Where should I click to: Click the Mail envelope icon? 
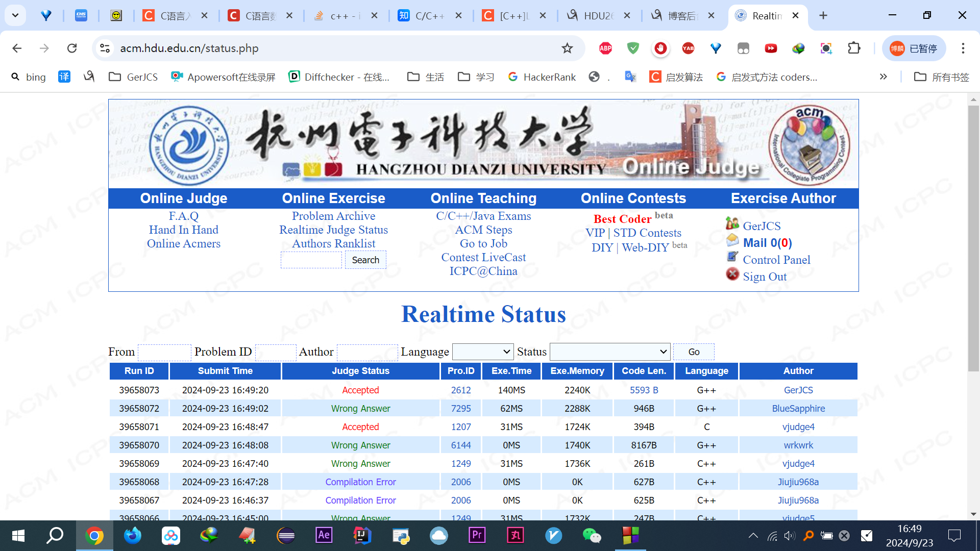[732, 240]
